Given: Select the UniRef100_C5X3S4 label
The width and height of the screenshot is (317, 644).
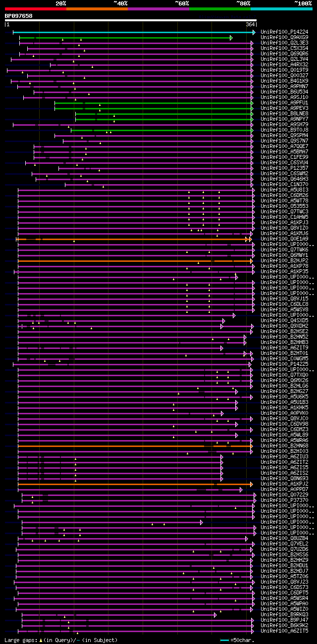Looking at the screenshot, I should point(284,49).
